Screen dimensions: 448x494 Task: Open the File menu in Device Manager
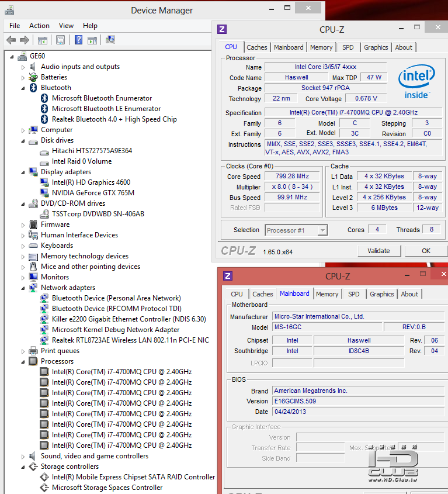coord(15,26)
